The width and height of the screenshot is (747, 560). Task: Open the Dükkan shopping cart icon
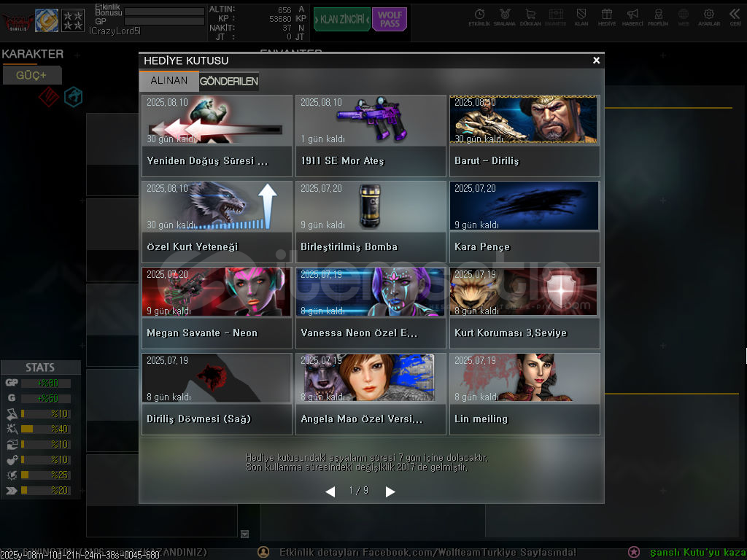click(530, 17)
